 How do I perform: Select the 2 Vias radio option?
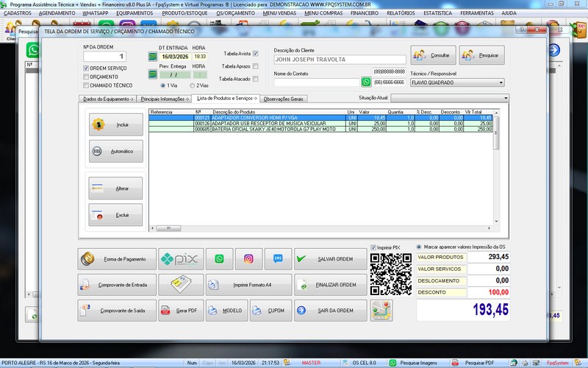pos(193,85)
